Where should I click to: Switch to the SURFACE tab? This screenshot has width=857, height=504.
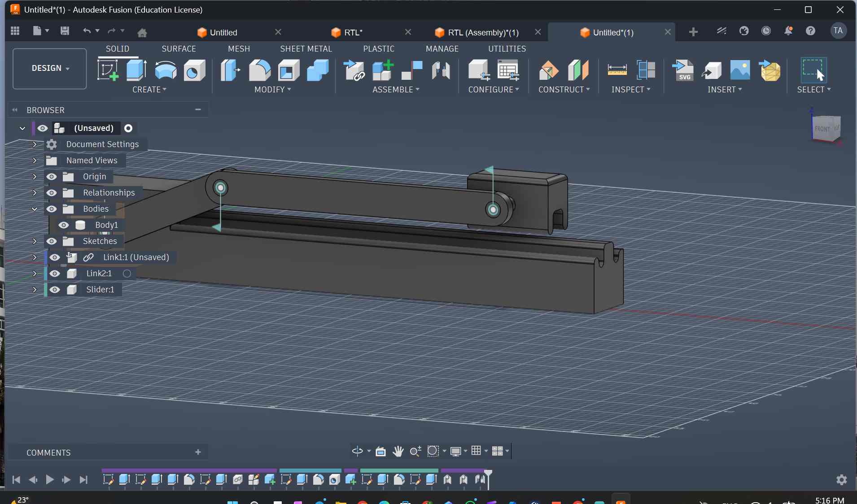coord(179,48)
